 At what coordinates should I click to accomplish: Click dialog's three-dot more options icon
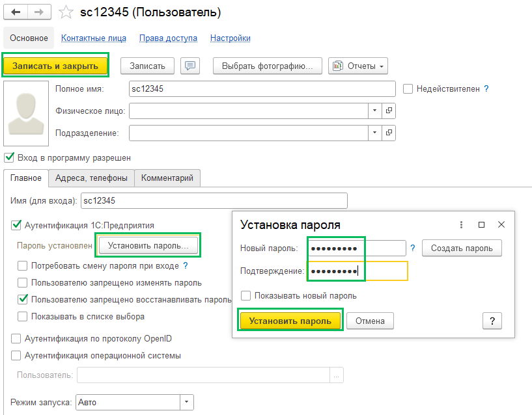tap(461, 224)
